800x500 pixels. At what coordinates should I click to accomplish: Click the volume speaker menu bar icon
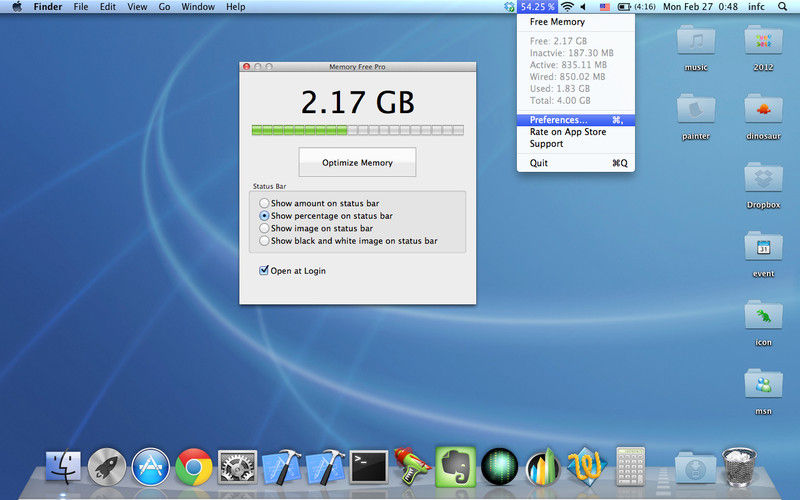click(x=583, y=7)
